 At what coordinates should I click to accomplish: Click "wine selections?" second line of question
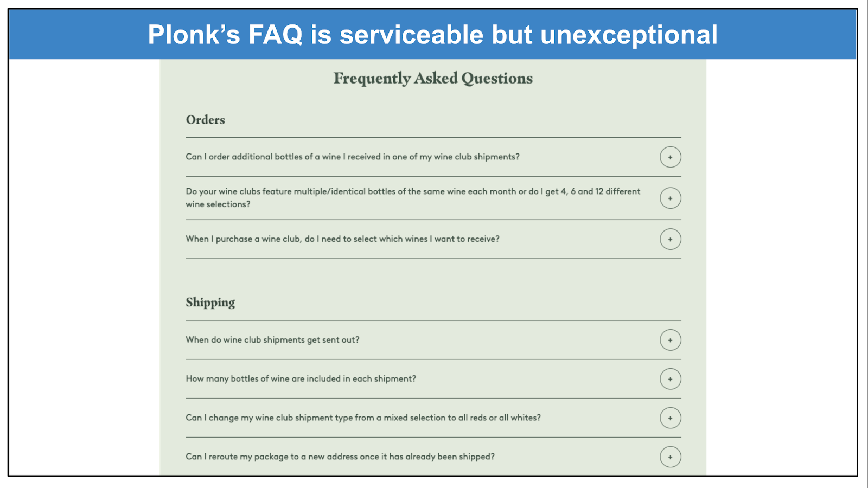pyautogui.click(x=218, y=204)
